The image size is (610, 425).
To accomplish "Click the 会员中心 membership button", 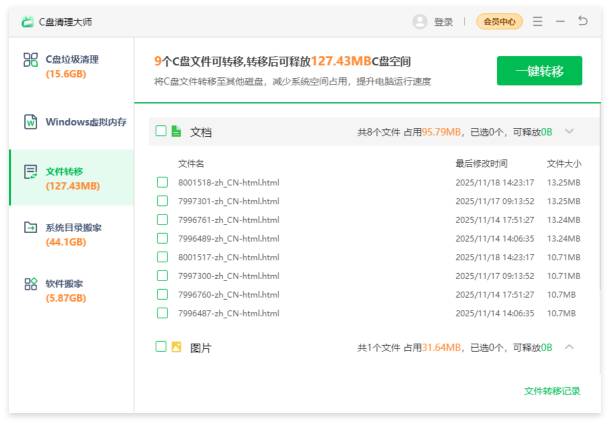I will coord(499,21).
